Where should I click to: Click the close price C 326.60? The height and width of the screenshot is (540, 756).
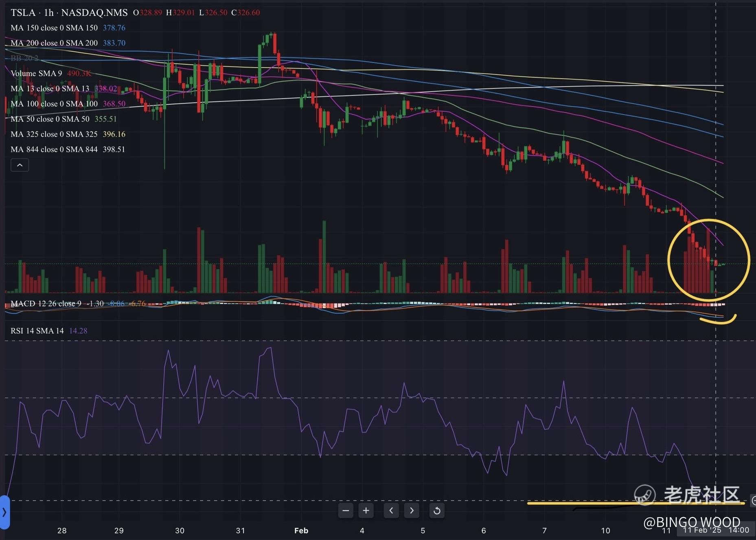tap(245, 13)
